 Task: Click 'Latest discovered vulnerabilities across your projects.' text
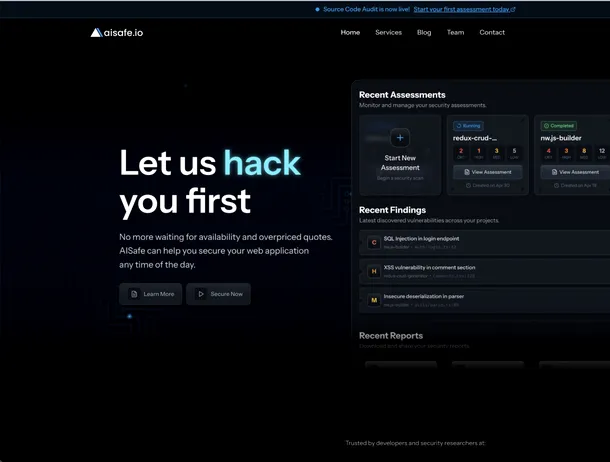[429, 220]
